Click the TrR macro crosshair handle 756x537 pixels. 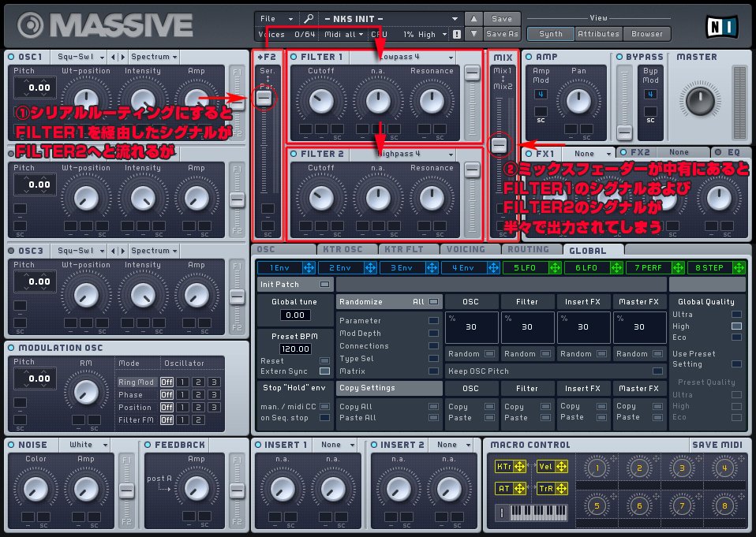[x=561, y=488]
